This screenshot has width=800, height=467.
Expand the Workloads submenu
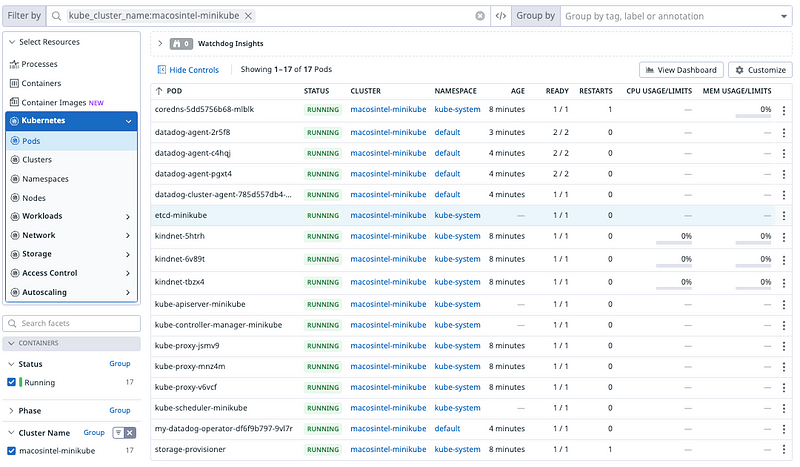click(x=128, y=216)
